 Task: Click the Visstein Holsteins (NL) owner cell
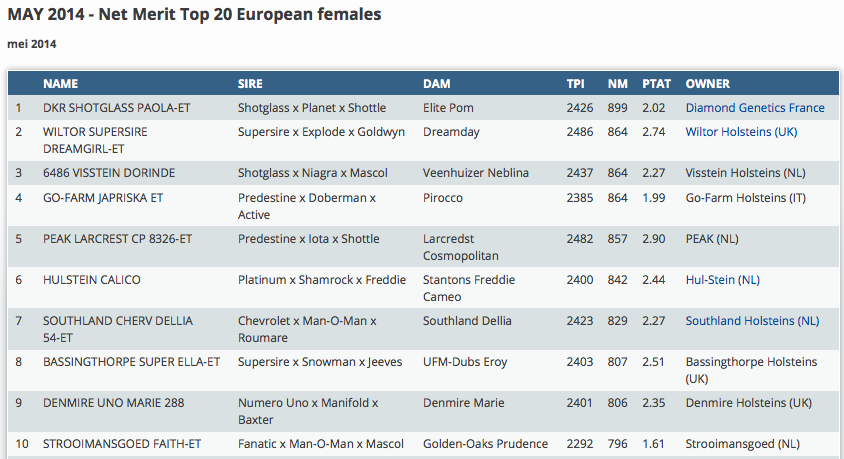tap(746, 173)
